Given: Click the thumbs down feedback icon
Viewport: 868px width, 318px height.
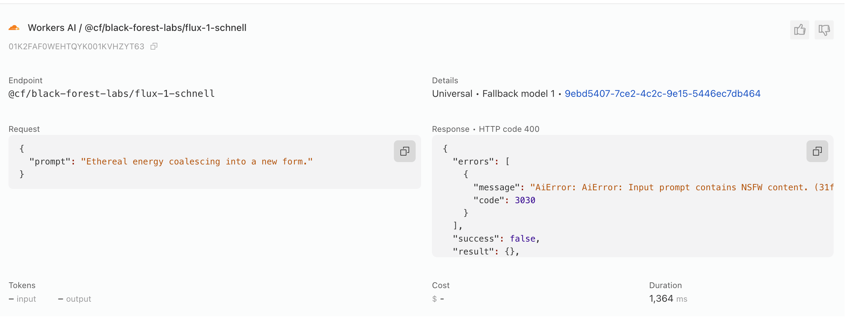Looking at the screenshot, I should tap(824, 30).
